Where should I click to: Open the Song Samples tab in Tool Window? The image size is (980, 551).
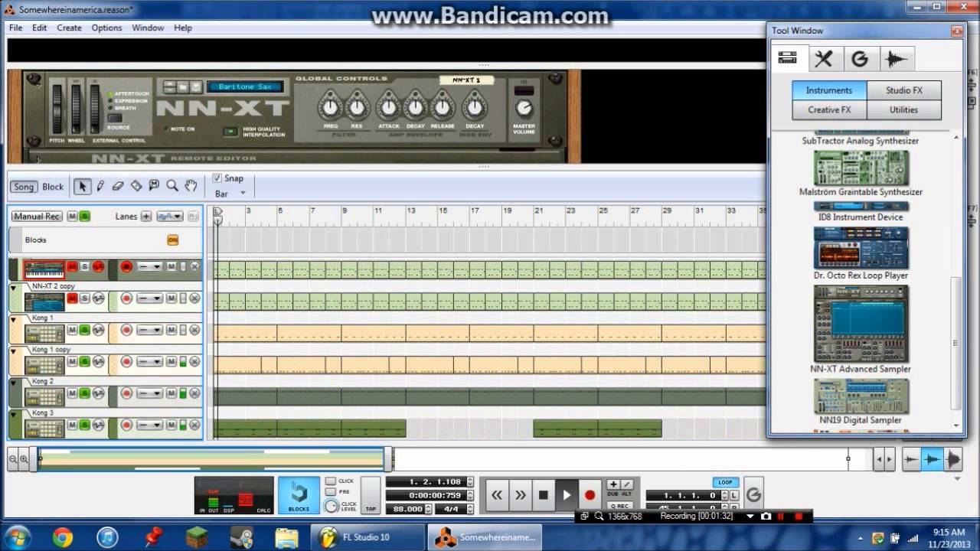point(896,58)
